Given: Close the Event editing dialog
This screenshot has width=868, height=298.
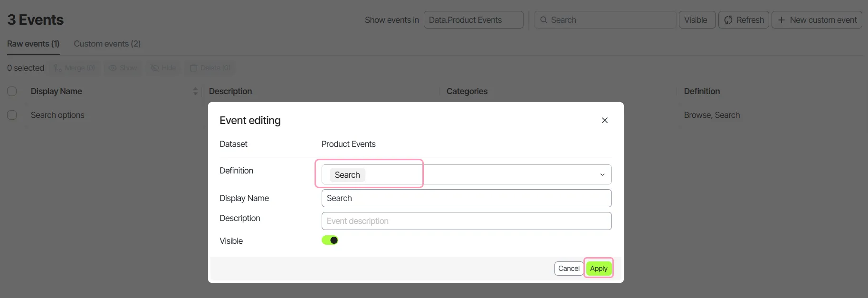Looking at the screenshot, I should (604, 120).
